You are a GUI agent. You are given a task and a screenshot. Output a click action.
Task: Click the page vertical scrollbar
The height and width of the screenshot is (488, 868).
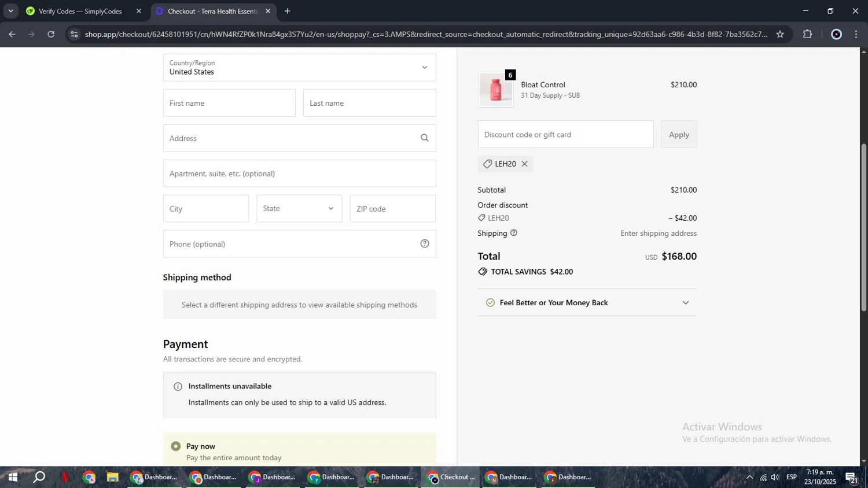tap(863, 228)
